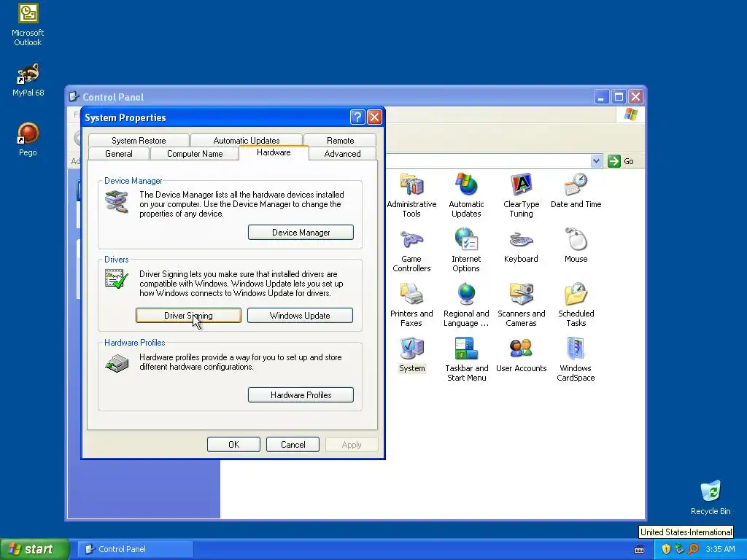The image size is (747, 560).
Task: Open Automatic Updates icon in Control Panel
Action: [x=466, y=195]
